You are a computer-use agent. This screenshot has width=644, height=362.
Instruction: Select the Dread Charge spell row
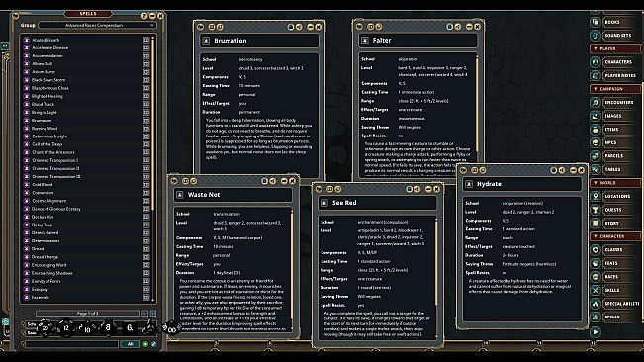(86, 257)
